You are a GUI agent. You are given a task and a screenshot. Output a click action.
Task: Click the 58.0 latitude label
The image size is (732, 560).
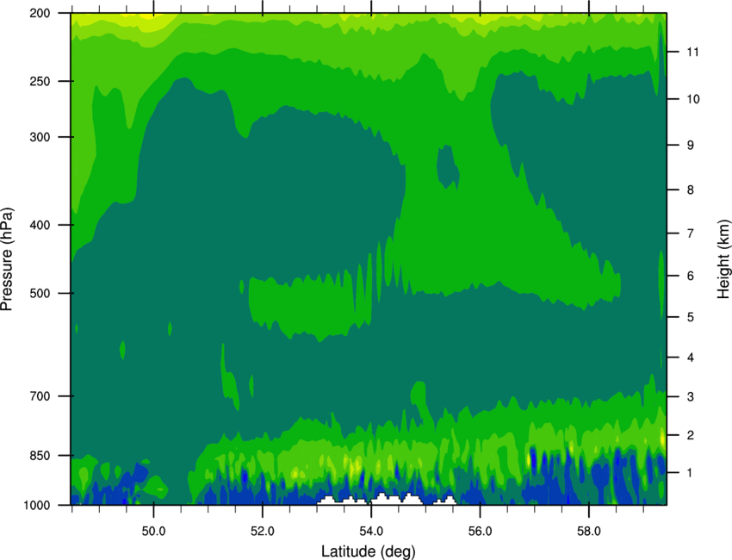[x=589, y=532]
